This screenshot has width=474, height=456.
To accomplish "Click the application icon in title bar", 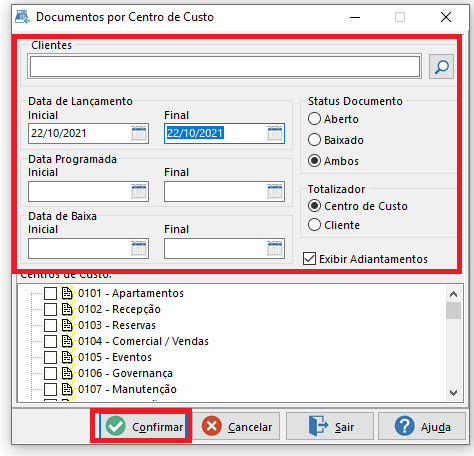I will pyautogui.click(x=23, y=17).
